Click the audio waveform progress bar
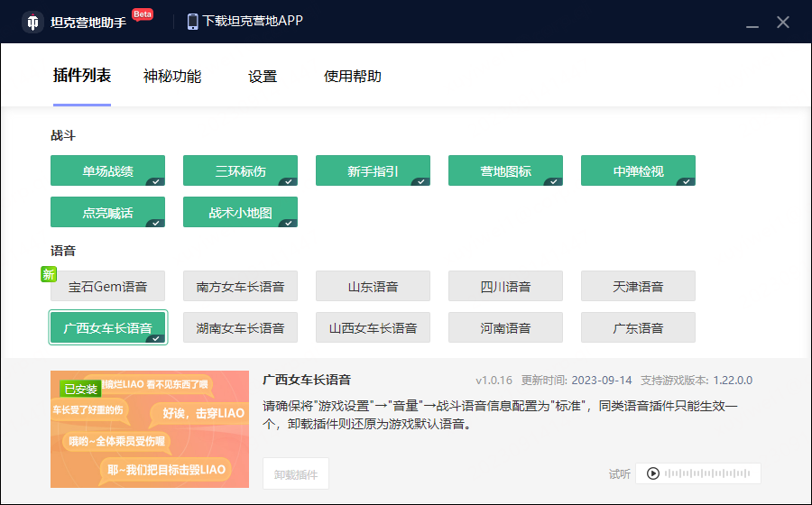Screen dimensions: 812x505 pos(708,473)
